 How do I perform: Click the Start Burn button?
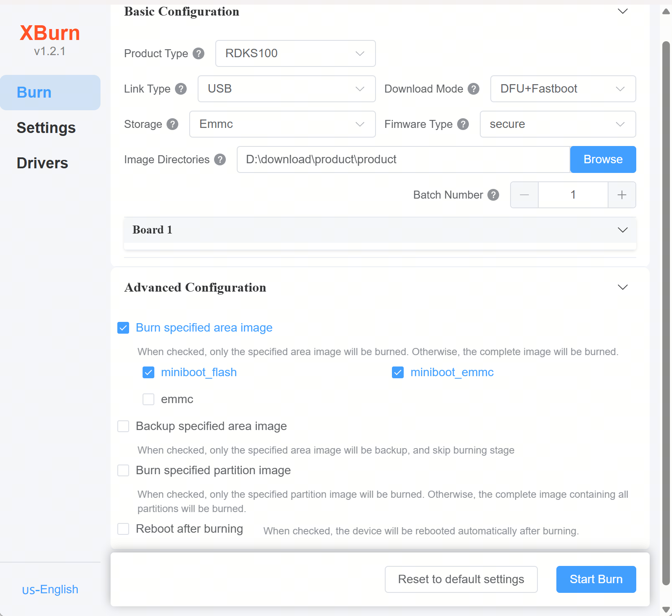click(596, 579)
